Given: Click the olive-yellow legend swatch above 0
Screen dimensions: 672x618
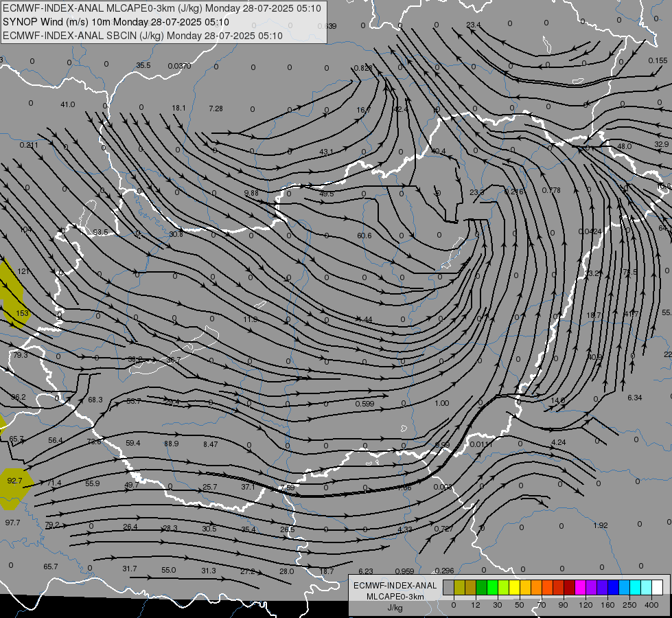Looking at the screenshot, I should 459,587.
